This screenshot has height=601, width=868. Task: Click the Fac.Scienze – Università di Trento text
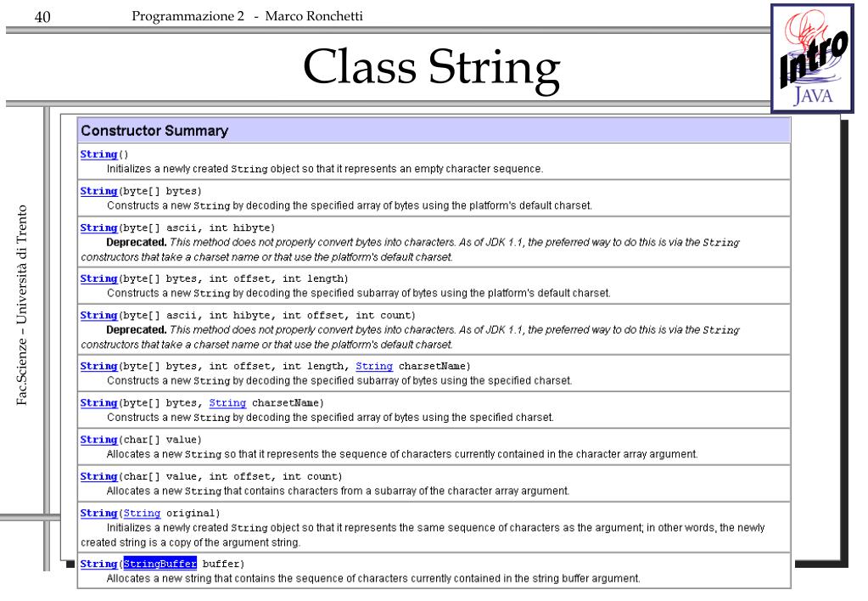point(21,306)
